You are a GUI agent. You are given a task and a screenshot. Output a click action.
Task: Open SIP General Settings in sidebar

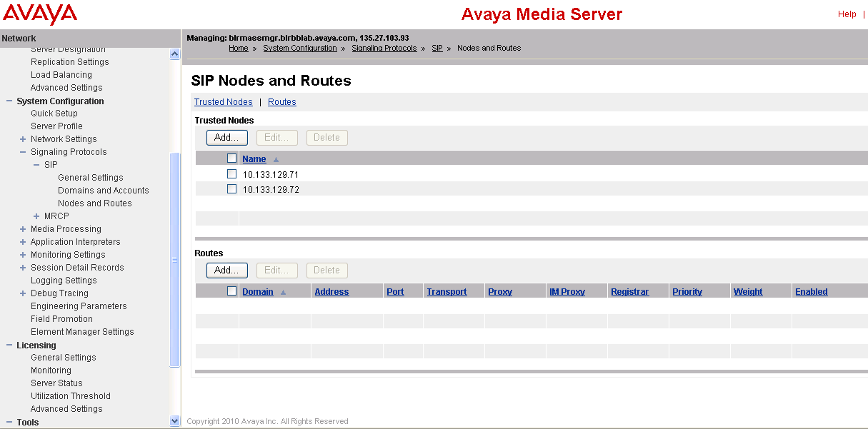(x=91, y=178)
